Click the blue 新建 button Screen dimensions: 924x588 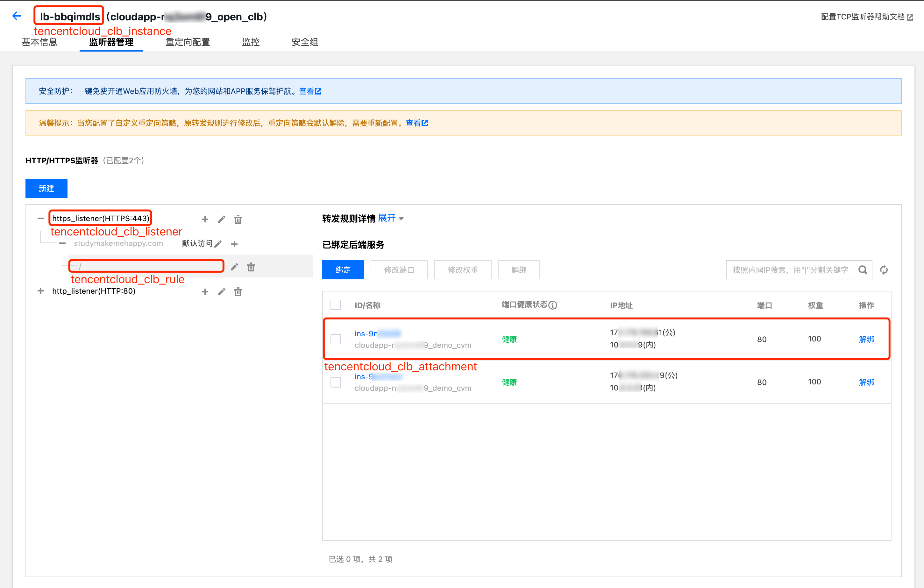(46, 188)
